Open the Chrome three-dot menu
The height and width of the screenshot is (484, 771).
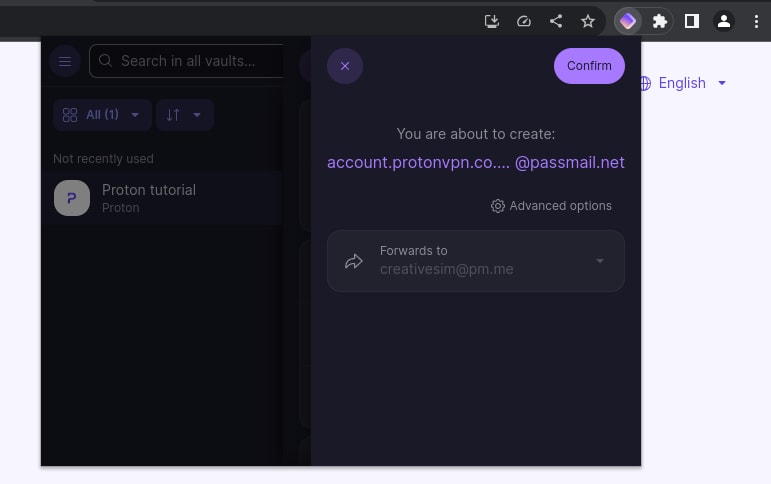(756, 21)
